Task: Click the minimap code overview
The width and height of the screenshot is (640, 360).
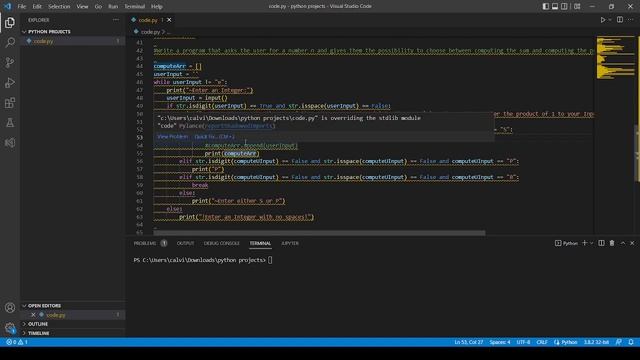Action: (616, 57)
